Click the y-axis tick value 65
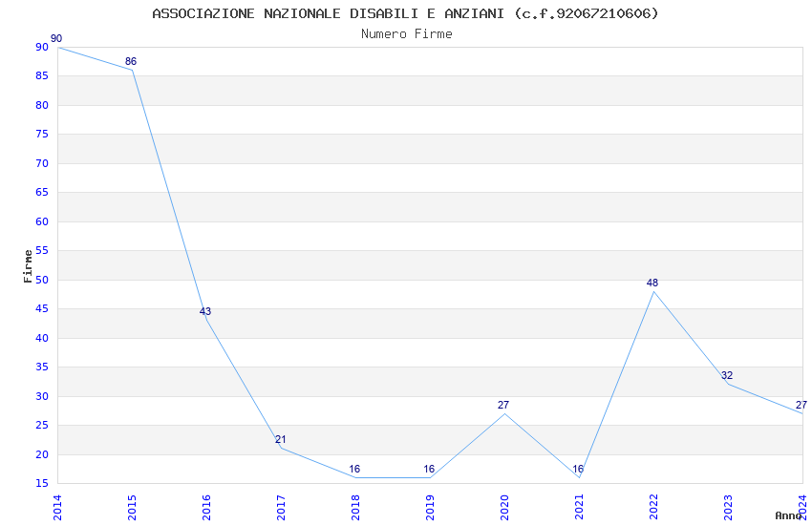The width and height of the screenshot is (812, 525). pyautogui.click(x=42, y=193)
